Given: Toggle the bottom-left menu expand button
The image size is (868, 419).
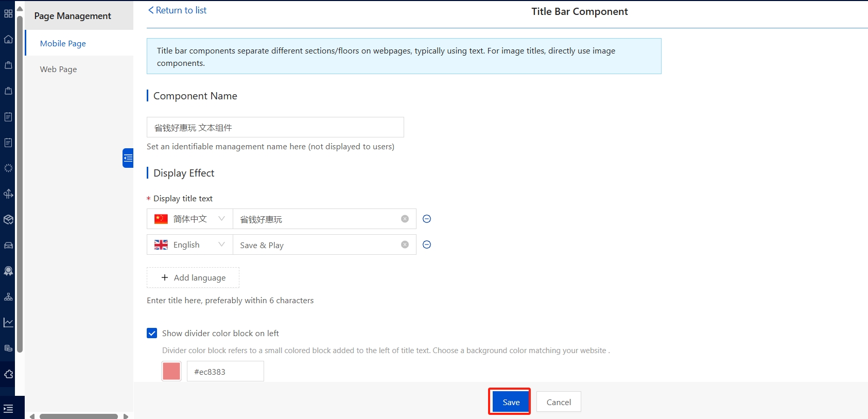Looking at the screenshot, I should (x=8, y=409).
